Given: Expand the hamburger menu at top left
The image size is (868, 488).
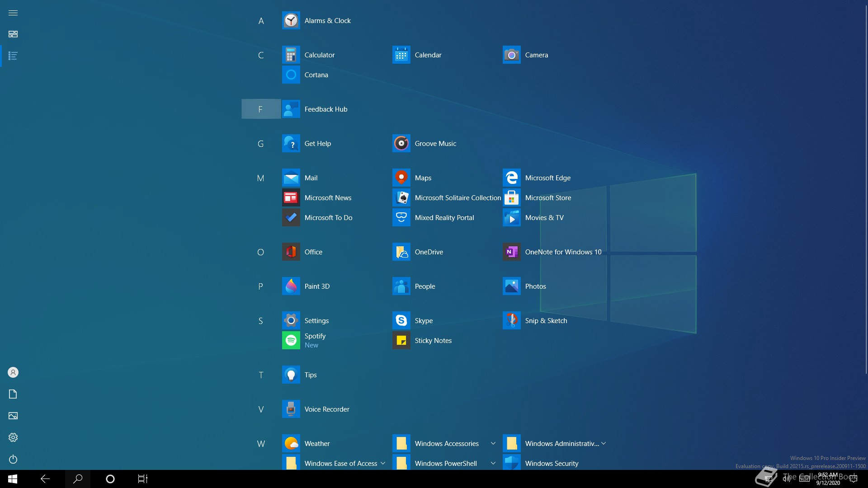Looking at the screenshot, I should click(13, 13).
